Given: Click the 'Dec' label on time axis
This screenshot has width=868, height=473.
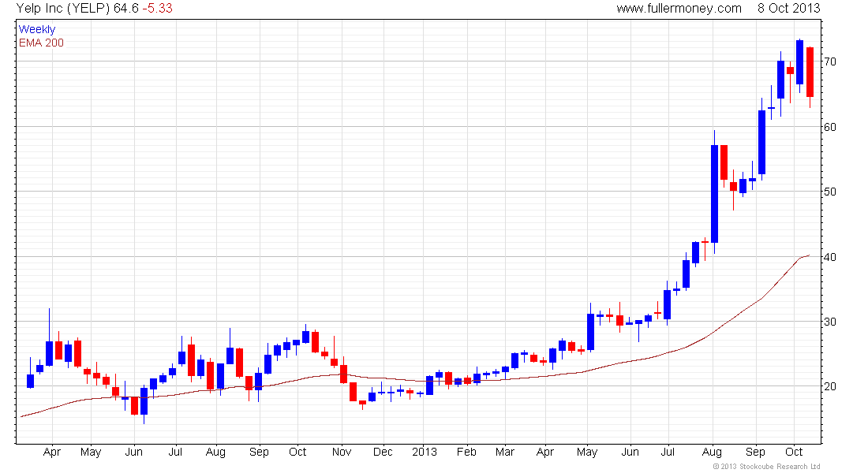Looking at the screenshot, I should (x=383, y=453).
